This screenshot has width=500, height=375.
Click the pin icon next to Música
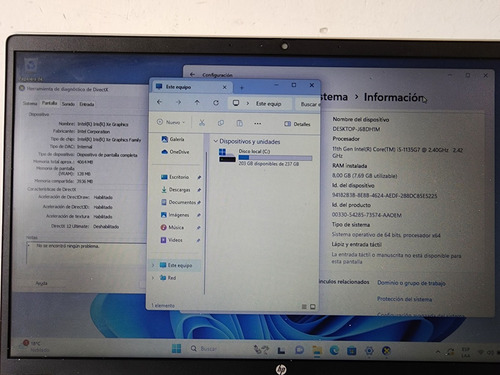click(x=198, y=228)
